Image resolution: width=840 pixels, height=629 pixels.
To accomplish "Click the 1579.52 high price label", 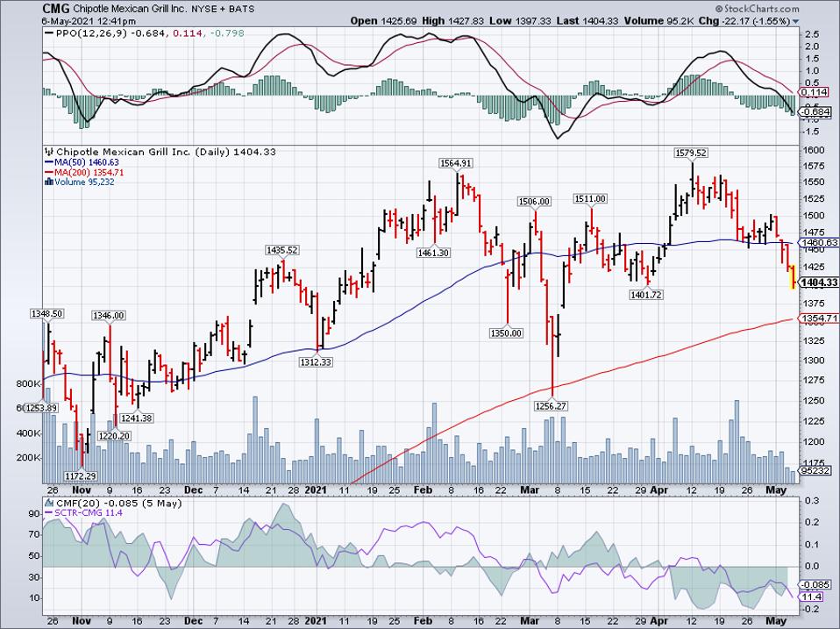I will tap(691, 154).
